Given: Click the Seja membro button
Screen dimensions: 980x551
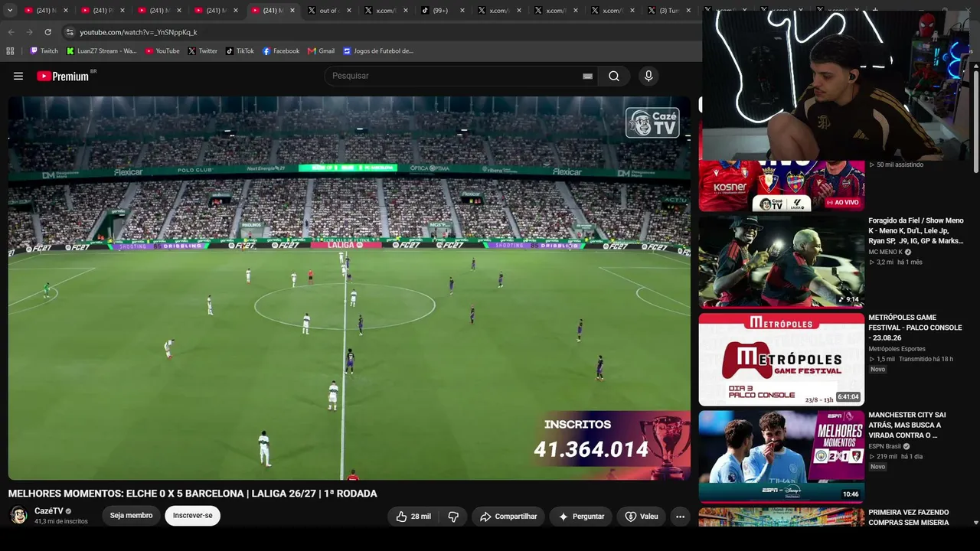Looking at the screenshot, I should (131, 516).
